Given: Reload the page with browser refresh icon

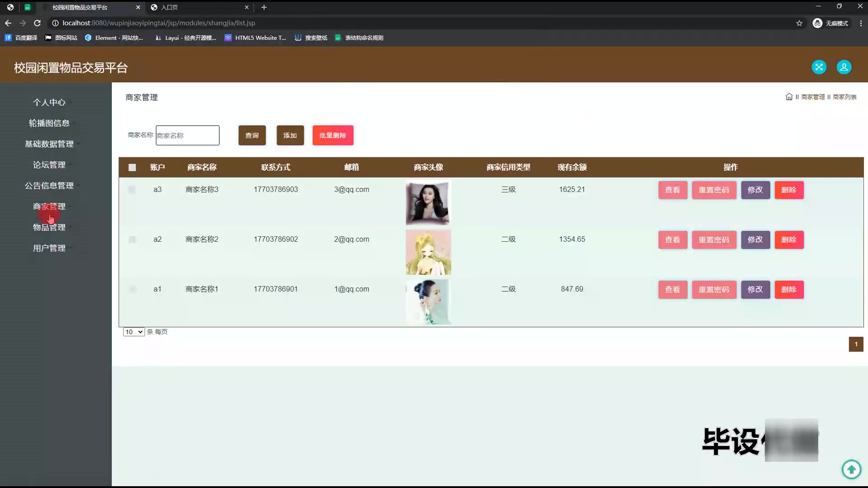Looking at the screenshot, I should coord(38,23).
